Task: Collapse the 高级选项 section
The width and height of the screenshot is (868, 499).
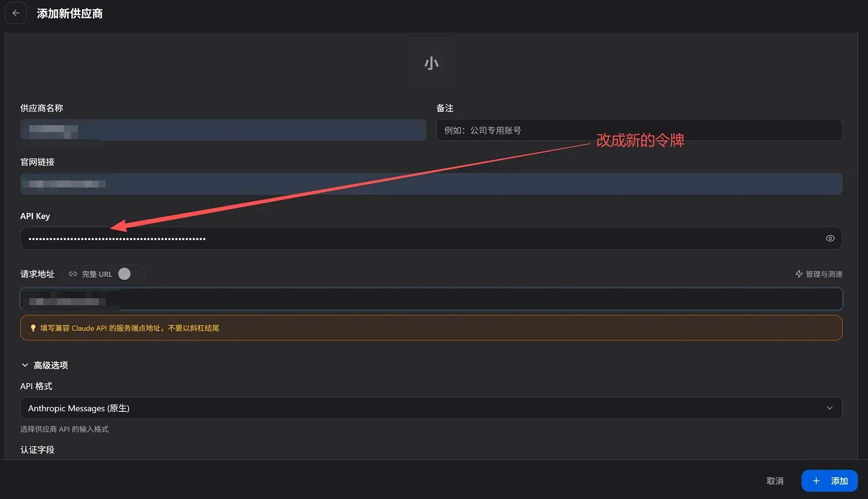Action: click(44, 365)
